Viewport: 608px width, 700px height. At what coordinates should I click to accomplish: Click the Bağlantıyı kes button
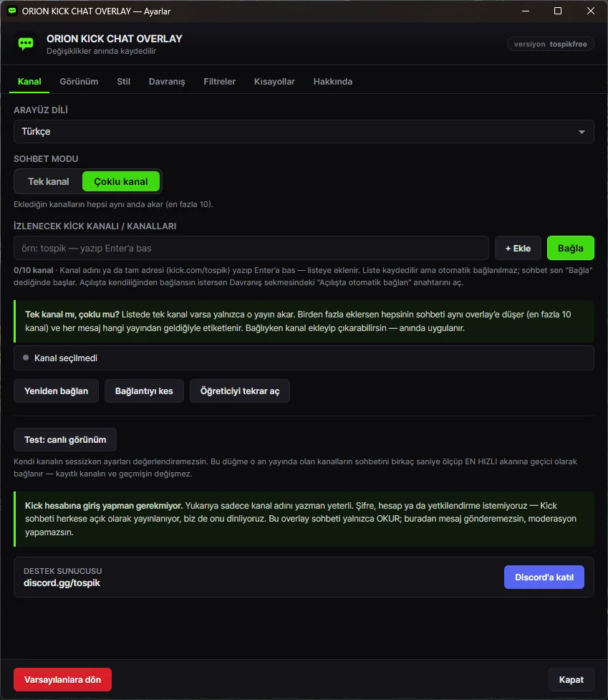click(x=144, y=391)
